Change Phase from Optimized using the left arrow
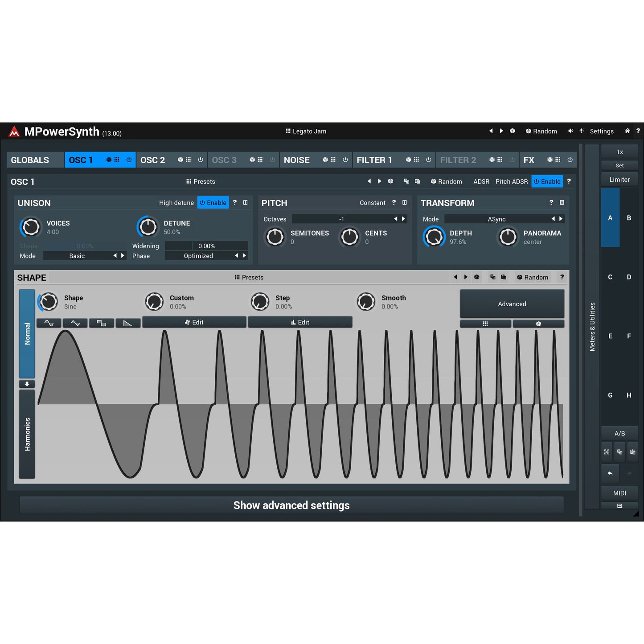The width and height of the screenshot is (644, 644). pos(236,255)
